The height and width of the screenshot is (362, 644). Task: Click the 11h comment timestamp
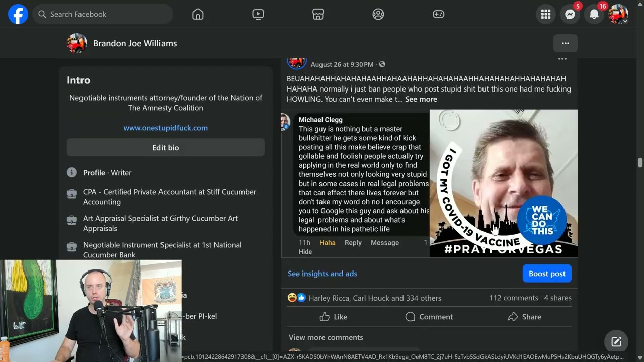tap(304, 243)
